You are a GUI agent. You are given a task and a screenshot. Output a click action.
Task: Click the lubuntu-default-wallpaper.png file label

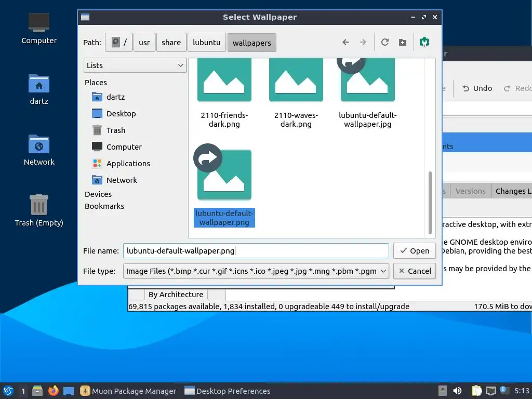pos(224,218)
